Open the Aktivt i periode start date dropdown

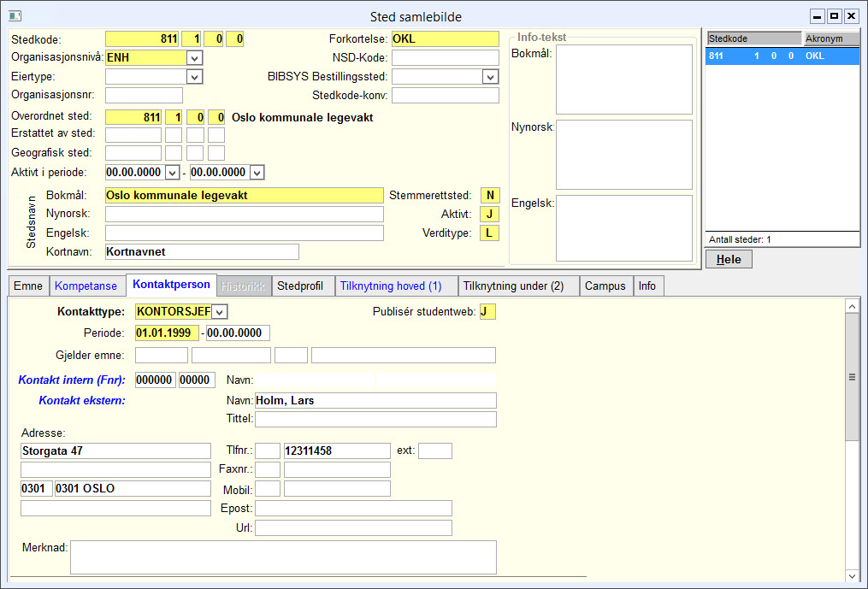[x=172, y=173]
